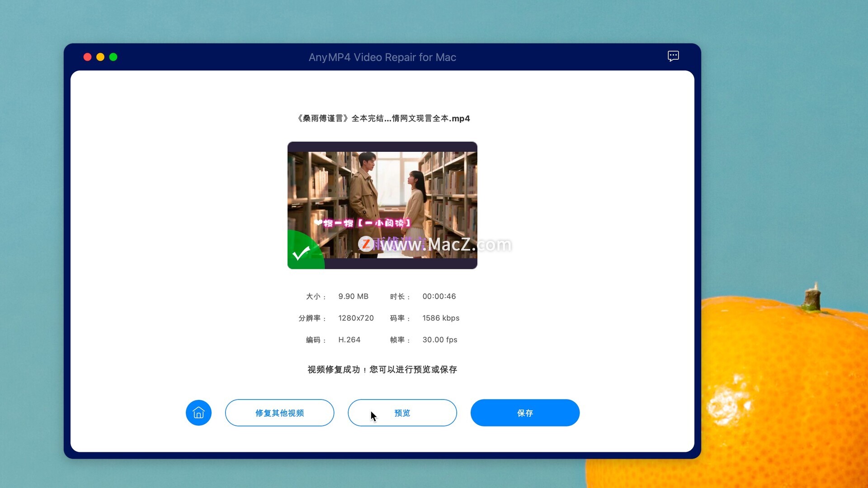Maximize the window with green button
Screen dimensions: 868x488
[x=113, y=57]
